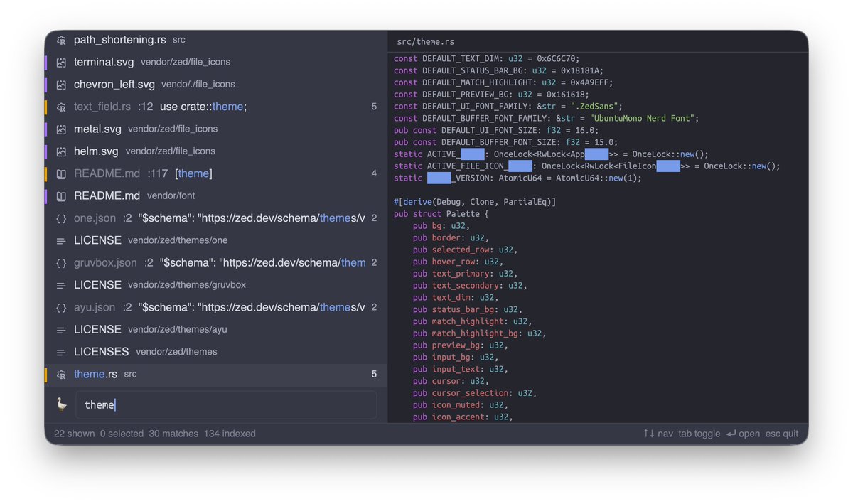Click the 'tab toggle' hint

[699, 434]
